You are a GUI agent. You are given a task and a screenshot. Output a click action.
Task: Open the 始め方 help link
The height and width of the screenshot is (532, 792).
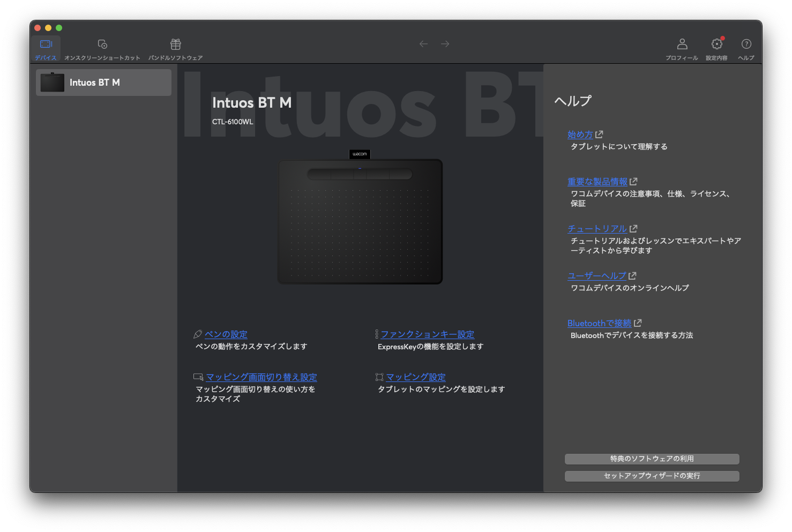click(x=580, y=134)
